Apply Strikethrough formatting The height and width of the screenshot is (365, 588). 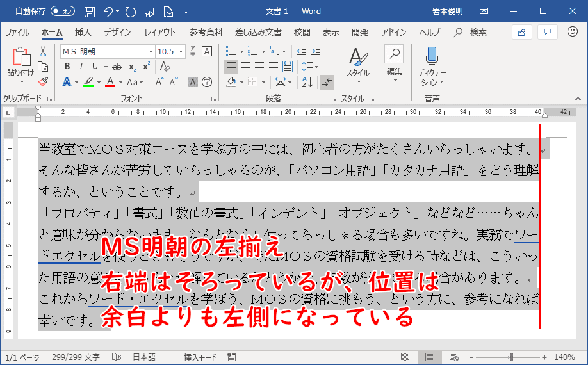117,67
